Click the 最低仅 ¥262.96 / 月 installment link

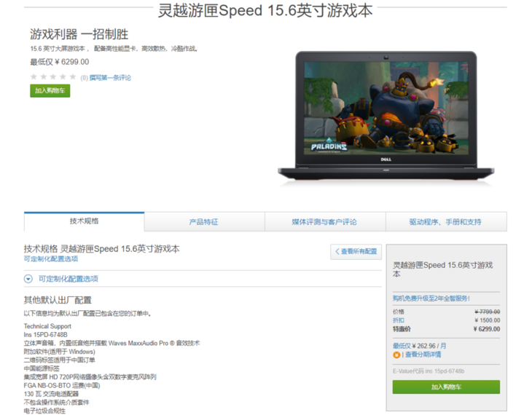(419, 346)
